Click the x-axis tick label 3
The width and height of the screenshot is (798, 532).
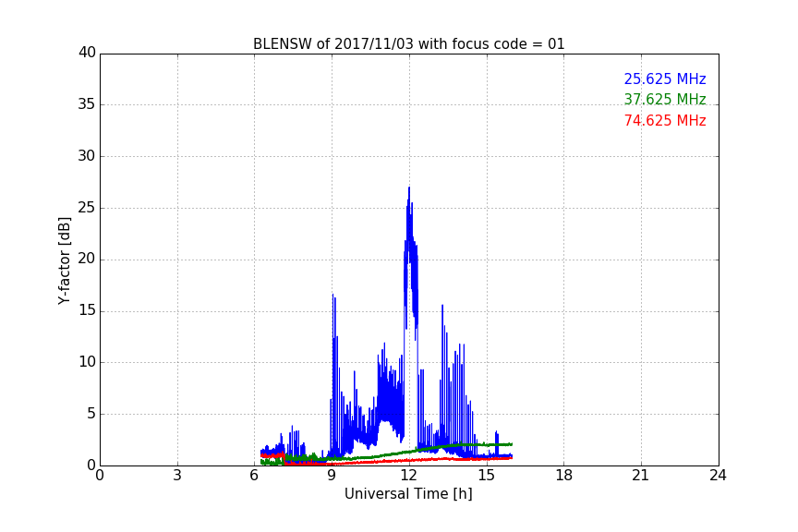click(177, 476)
